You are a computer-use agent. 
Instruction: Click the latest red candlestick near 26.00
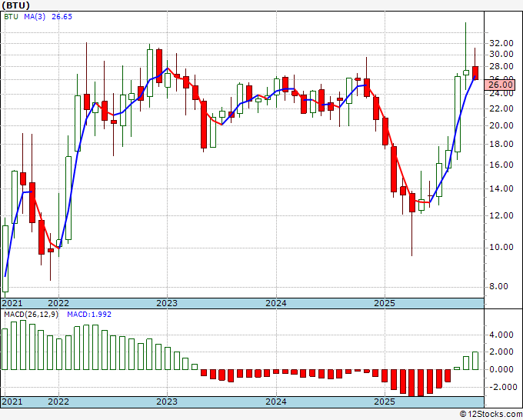point(475,73)
